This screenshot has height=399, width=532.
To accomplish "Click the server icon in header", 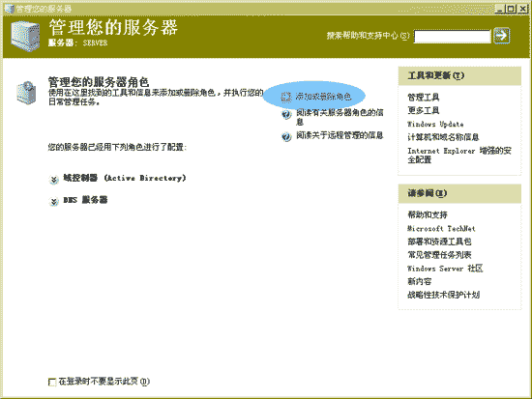I will [25, 36].
